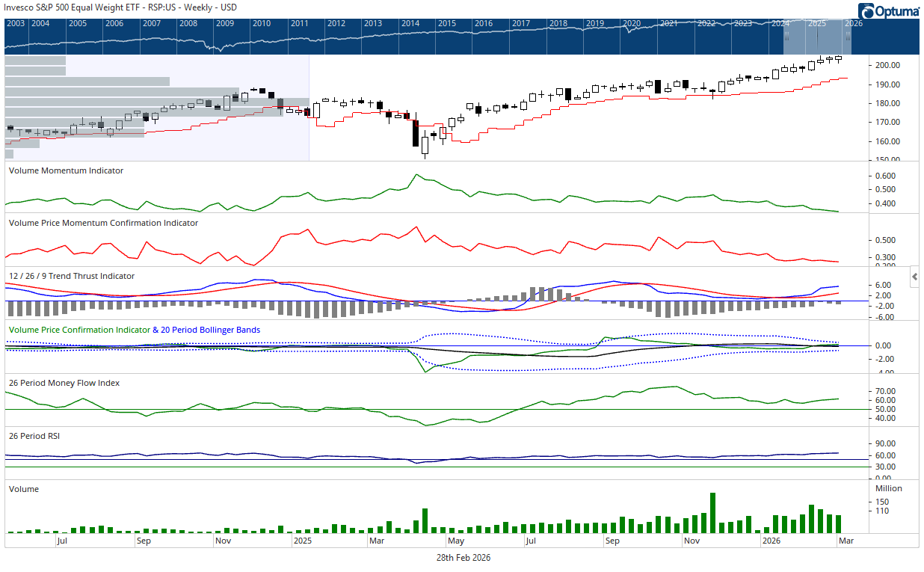Select the Volume pane title

pos(24,489)
